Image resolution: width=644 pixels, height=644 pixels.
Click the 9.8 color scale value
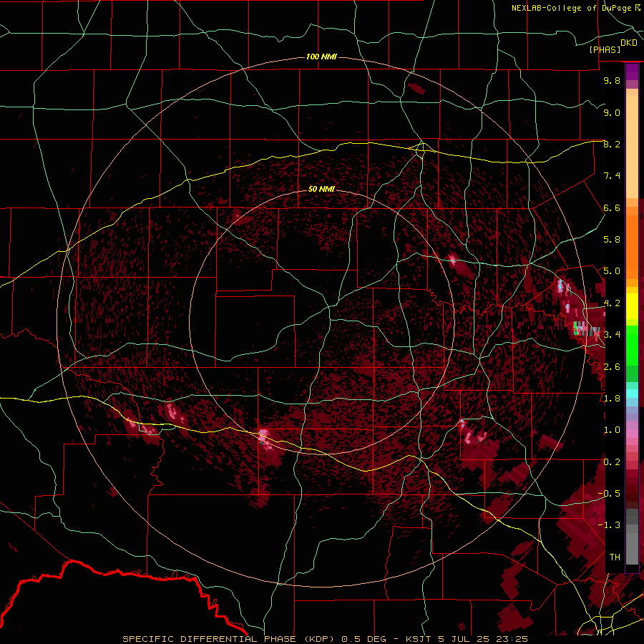click(x=612, y=80)
